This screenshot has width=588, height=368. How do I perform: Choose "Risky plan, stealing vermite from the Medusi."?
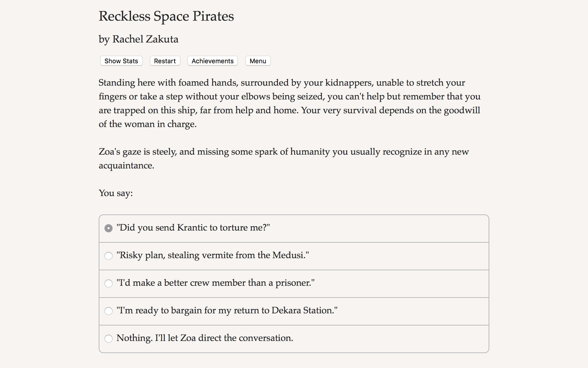tap(212, 255)
